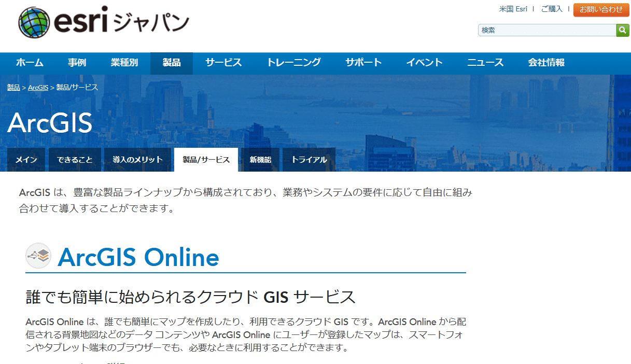Screen dimensions: 631x364
Task: Click the ArcGIS Online heading
Action: [138, 257]
